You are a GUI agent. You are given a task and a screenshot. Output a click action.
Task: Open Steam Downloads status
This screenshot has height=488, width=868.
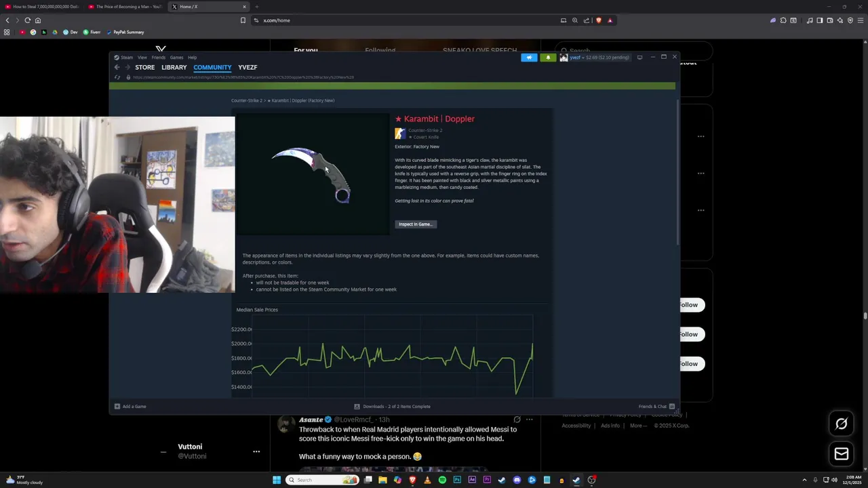click(x=393, y=406)
